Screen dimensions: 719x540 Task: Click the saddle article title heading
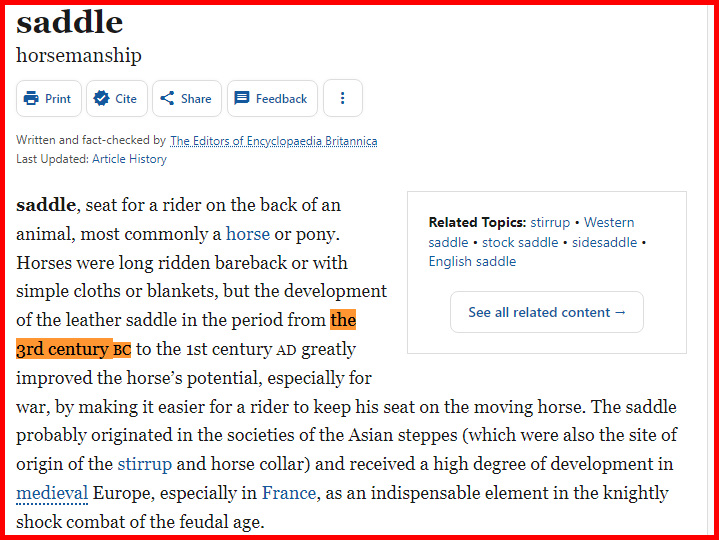[x=70, y=22]
